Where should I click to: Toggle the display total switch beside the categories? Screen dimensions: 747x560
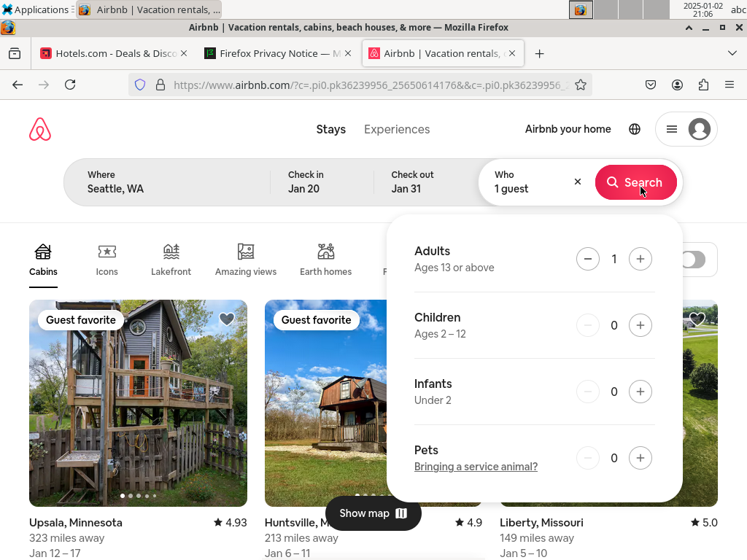click(693, 260)
